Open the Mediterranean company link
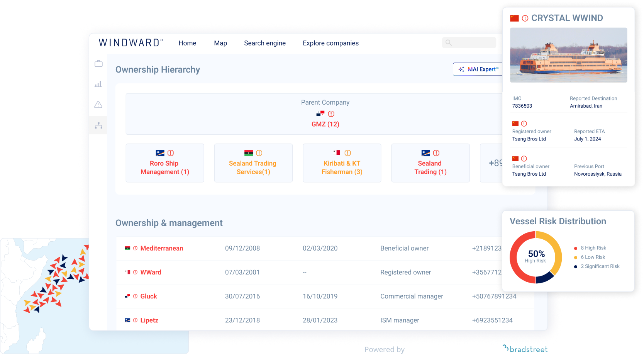This screenshot has height=354, width=644. coord(162,248)
